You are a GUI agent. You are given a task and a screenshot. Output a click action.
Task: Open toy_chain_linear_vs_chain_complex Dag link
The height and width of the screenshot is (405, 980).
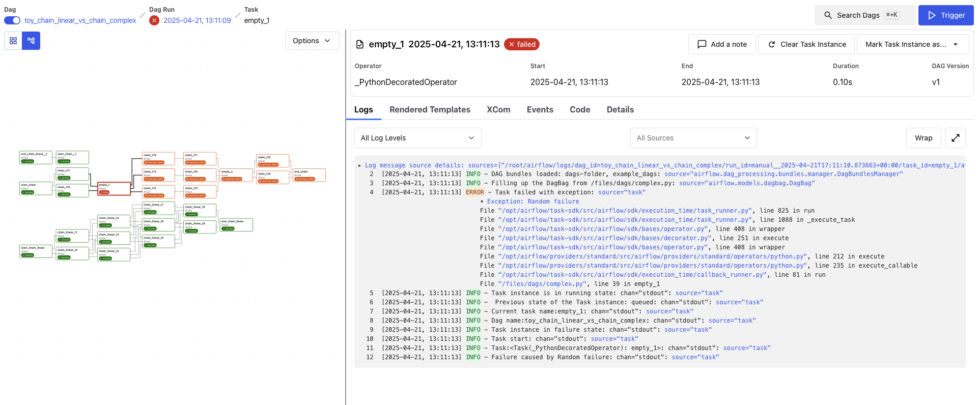[x=80, y=20]
